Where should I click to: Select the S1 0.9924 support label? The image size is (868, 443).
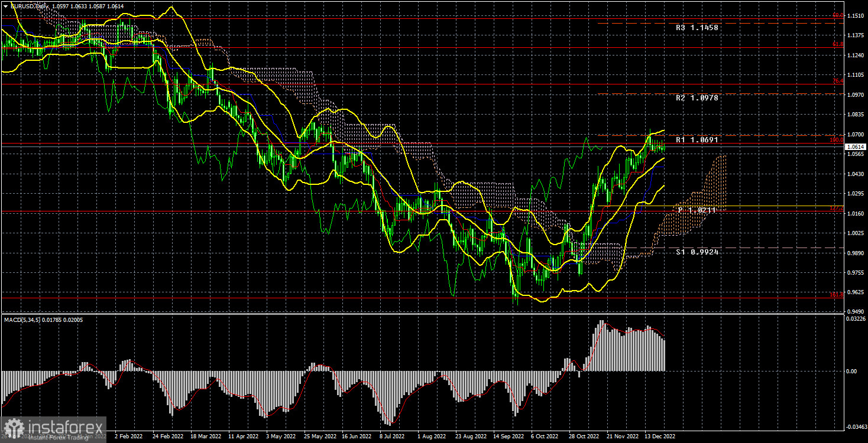point(697,252)
